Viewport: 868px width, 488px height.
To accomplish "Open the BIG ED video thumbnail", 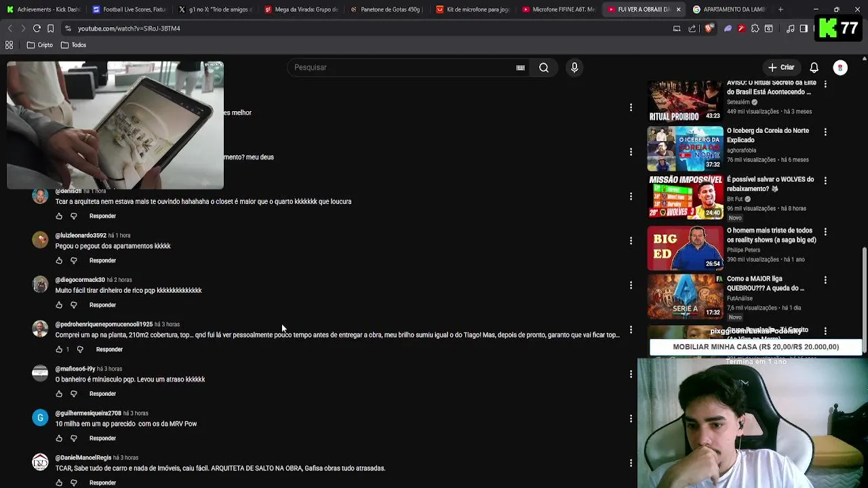I will click(685, 248).
